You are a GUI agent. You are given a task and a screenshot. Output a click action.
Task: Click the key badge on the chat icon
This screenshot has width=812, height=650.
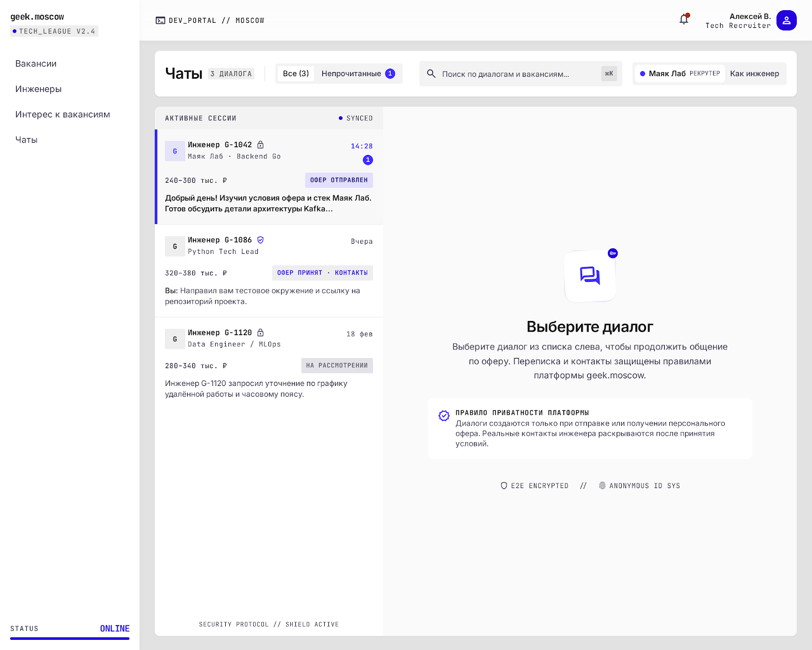tap(613, 253)
